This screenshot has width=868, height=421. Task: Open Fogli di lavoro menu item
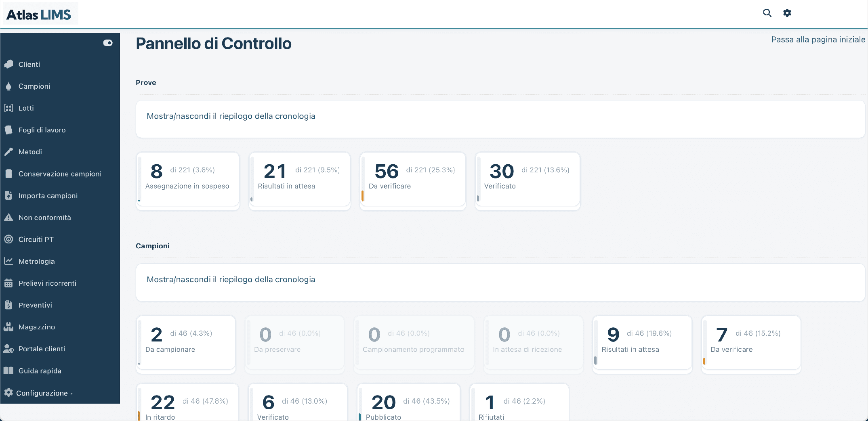click(x=42, y=130)
